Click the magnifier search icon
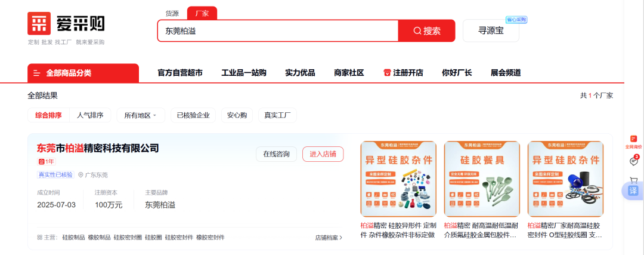644x255 pixels. [417, 31]
